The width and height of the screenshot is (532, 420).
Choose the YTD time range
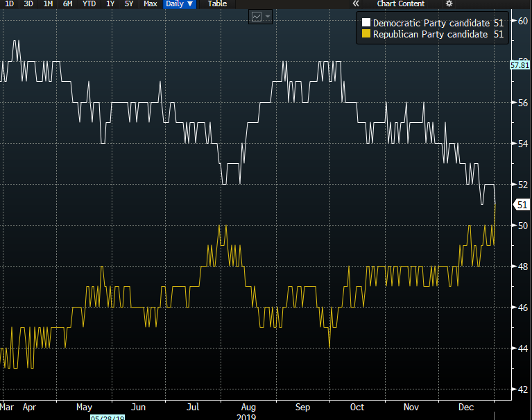(89, 4)
